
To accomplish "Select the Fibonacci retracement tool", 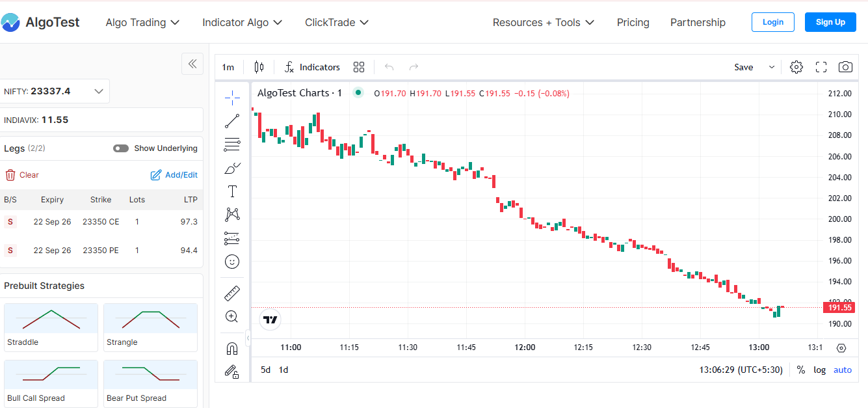I will click(232, 144).
